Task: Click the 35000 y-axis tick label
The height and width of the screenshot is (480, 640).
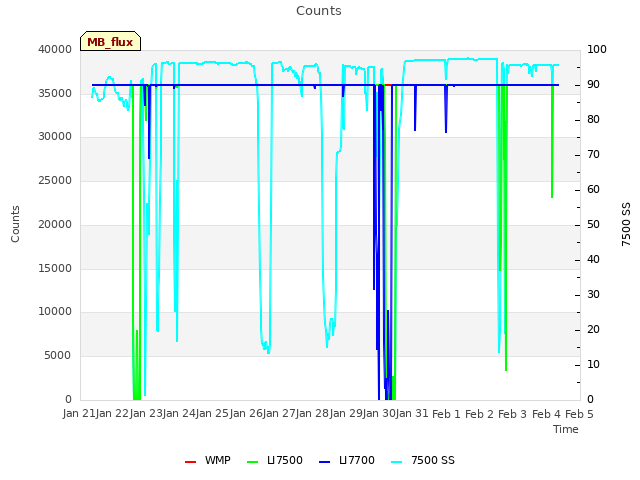Action: 55,93
